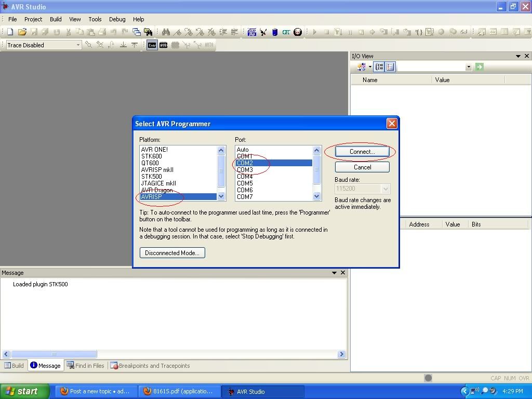The width and height of the screenshot is (532, 399).
Task: Click the green go arrow in I/O View
Action: click(x=479, y=67)
